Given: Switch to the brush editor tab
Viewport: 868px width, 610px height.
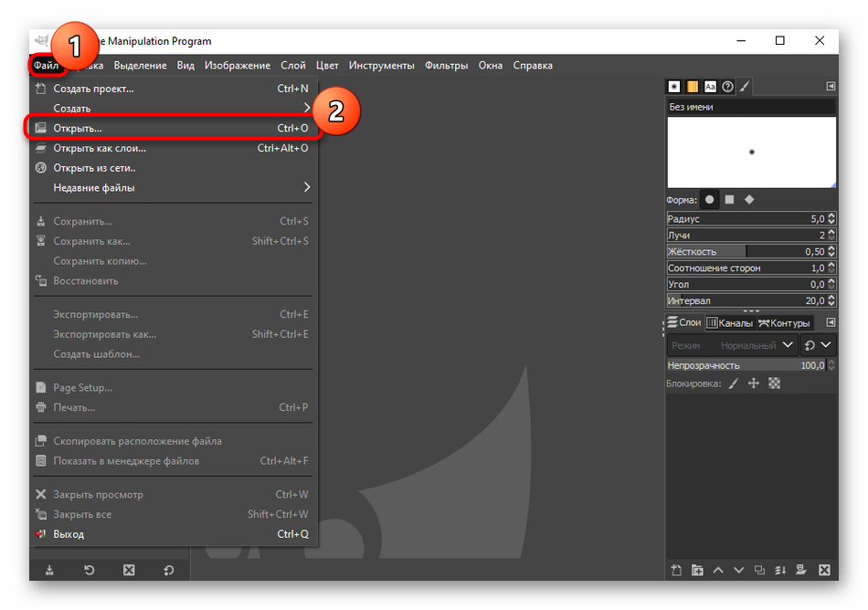Looking at the screenshot, I should point(745,87).
